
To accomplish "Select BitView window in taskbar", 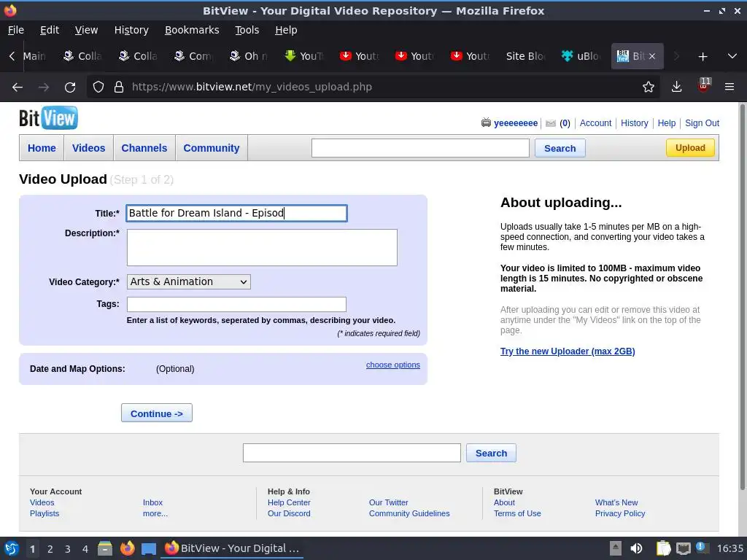I will pyautogui.click(x=233, y=548).
